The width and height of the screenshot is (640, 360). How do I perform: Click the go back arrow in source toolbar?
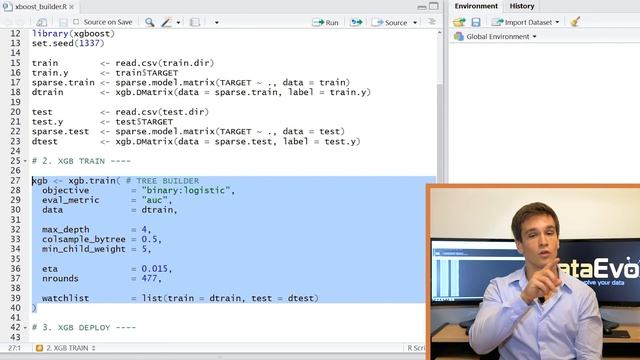tap(7, 22)
